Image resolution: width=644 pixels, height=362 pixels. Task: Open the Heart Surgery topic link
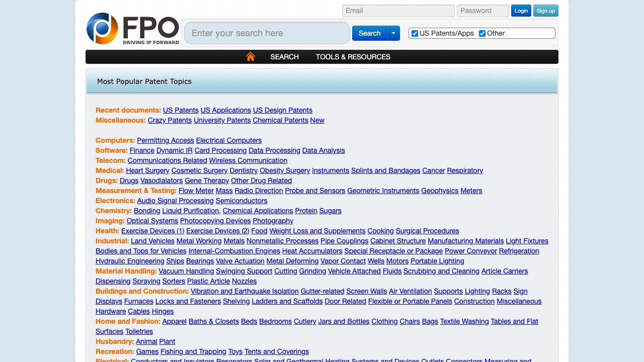tap(147, 170)
